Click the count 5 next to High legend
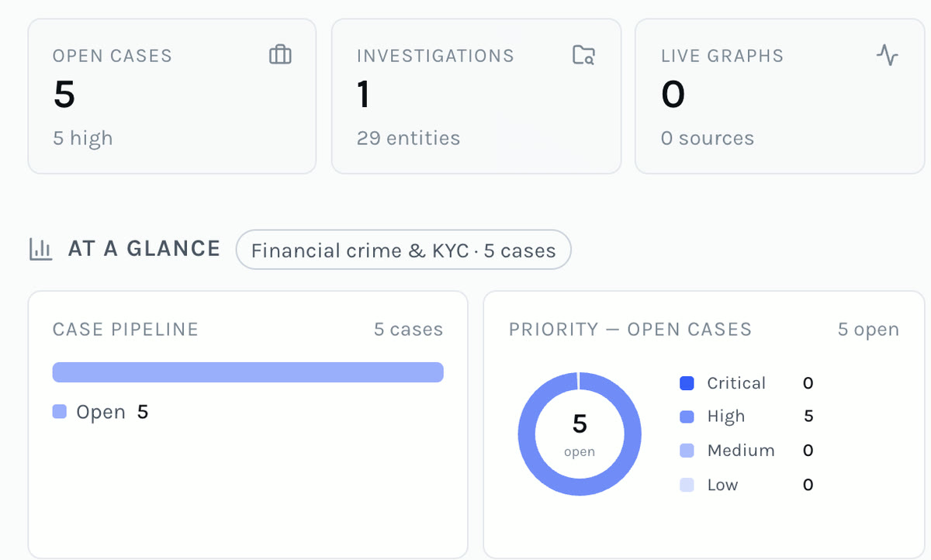 click(x=808, y=417)
